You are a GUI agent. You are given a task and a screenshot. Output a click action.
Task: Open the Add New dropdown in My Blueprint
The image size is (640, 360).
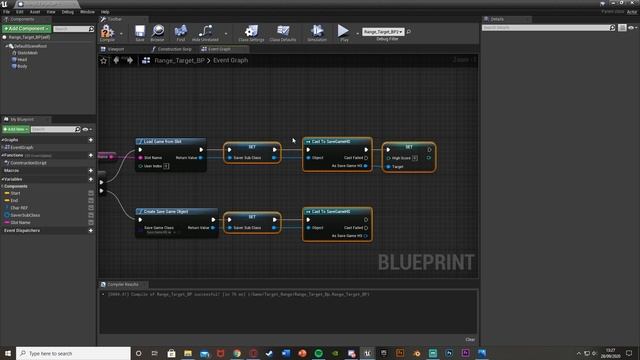pos(16,129)
